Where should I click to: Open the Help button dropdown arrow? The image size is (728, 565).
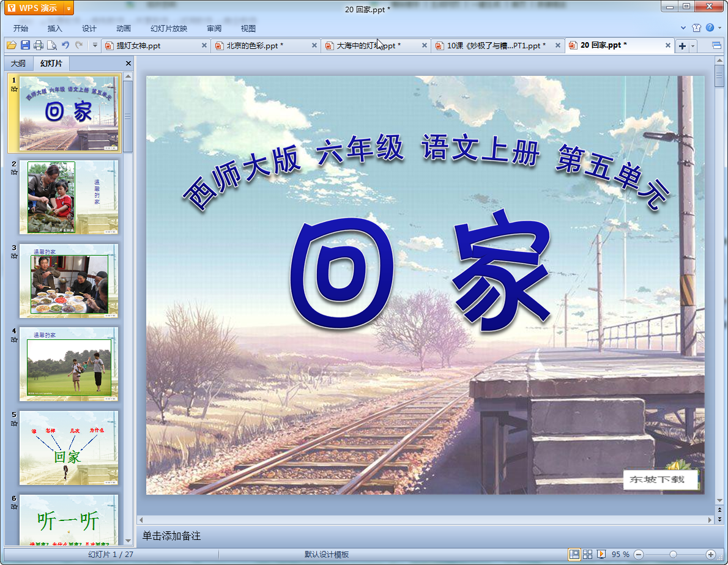[719, 28]
